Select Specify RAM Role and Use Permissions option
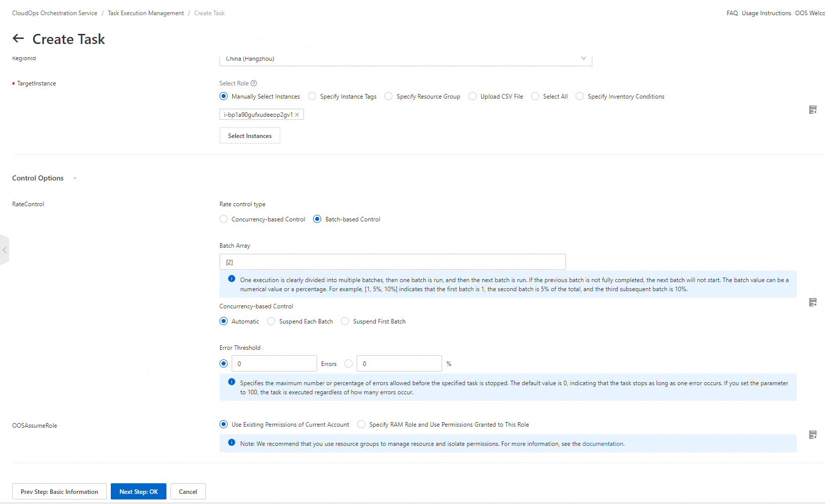This screenshot has height=504, width=825. pos(361,424)
